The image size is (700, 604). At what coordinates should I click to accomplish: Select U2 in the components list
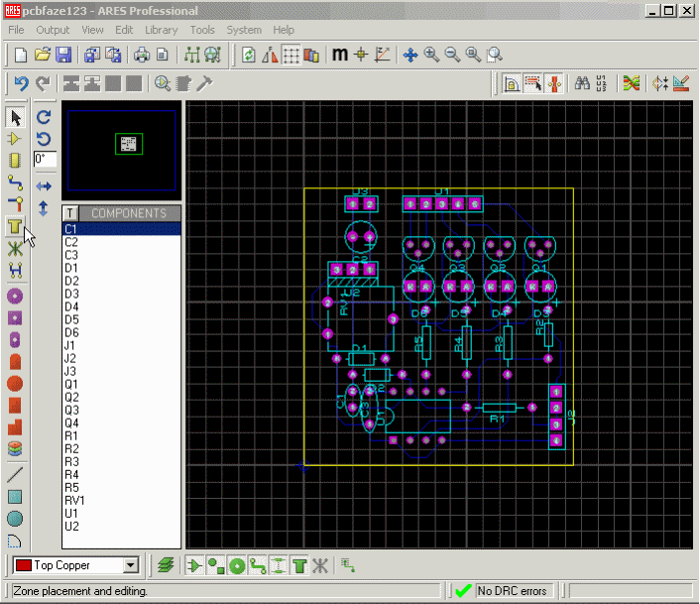click(x=121, y=527)
